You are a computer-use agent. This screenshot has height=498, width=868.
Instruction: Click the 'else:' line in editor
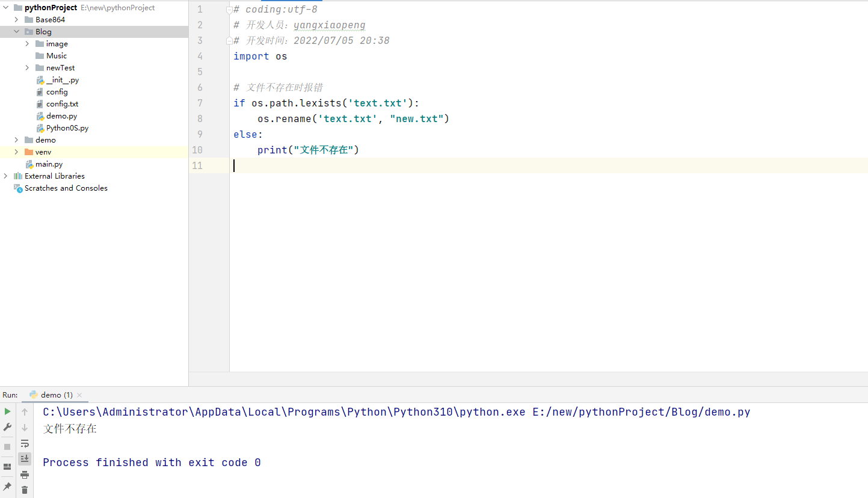pyautogui.click(x=248, y=135)
